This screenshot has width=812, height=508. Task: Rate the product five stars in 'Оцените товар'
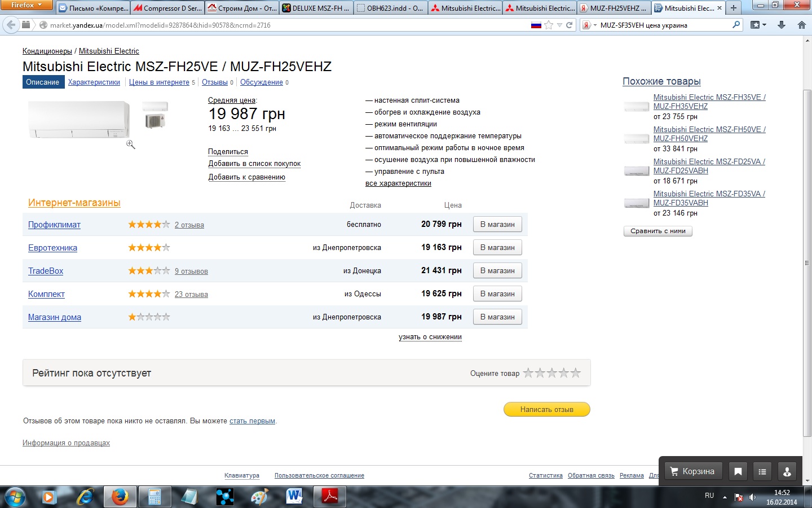click(x=576, y=373)
